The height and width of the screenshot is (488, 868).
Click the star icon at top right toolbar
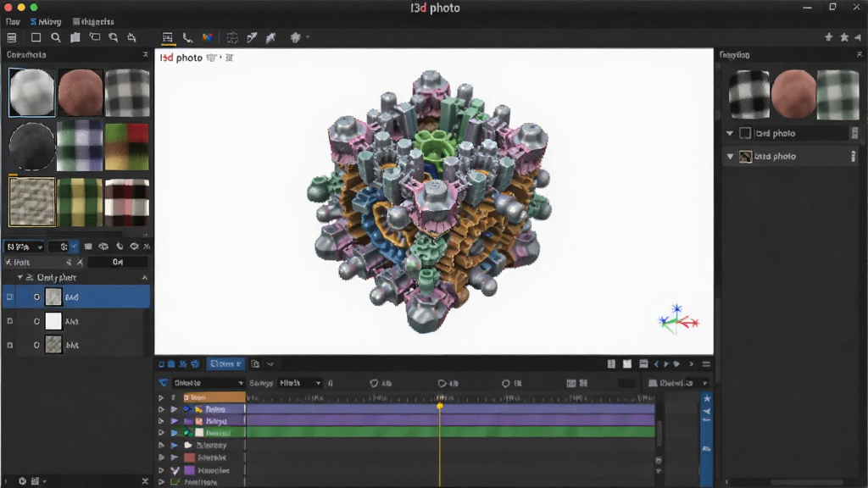click(844, 37)
